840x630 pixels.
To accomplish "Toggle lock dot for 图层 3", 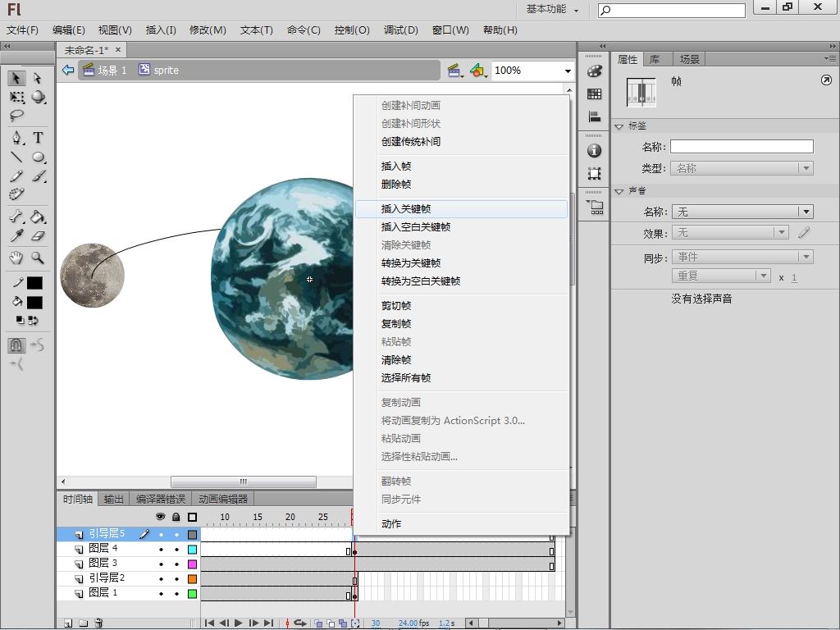I will [x=176, y=564].
